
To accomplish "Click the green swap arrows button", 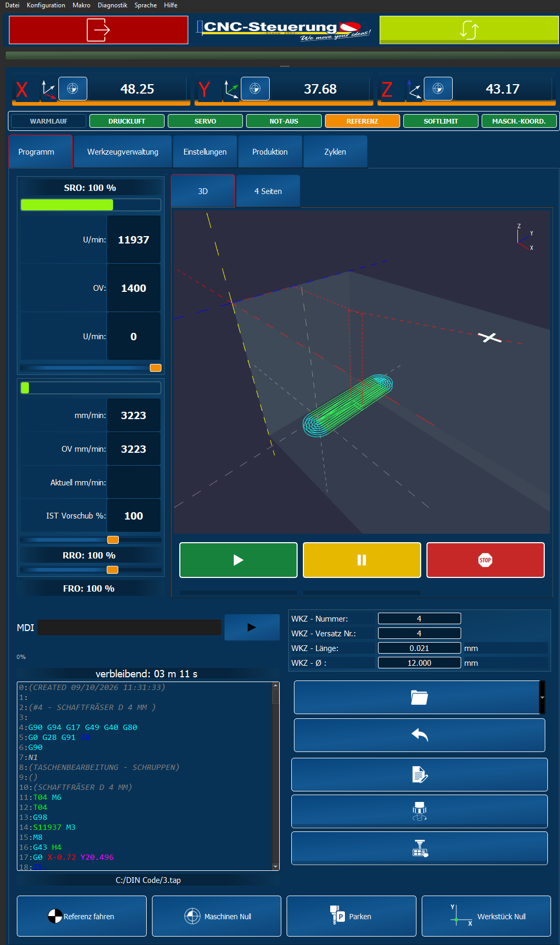I will 469,30.
